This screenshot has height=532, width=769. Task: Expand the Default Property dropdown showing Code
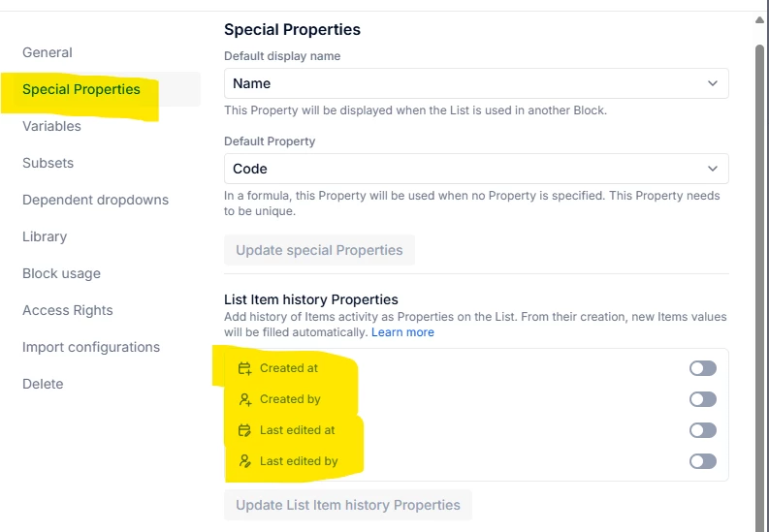476,169
